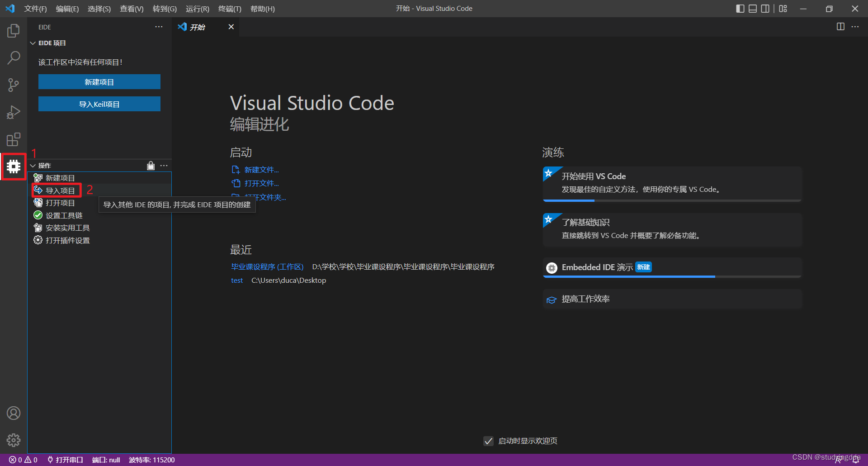Select 导入项目 in the 操作 list
This screenshot has width=868, height=466.
(x=99, y=190)
